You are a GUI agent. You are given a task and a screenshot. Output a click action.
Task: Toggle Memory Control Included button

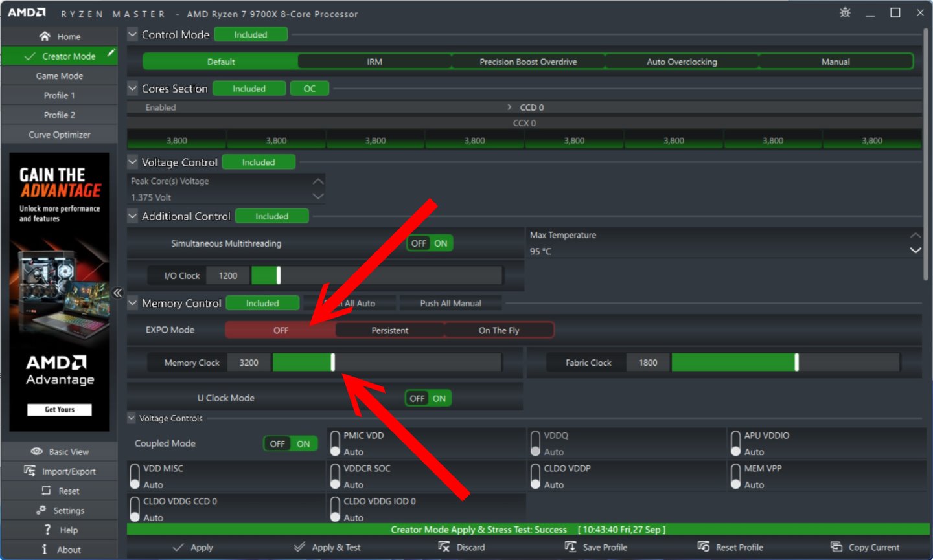pos(262,303)
